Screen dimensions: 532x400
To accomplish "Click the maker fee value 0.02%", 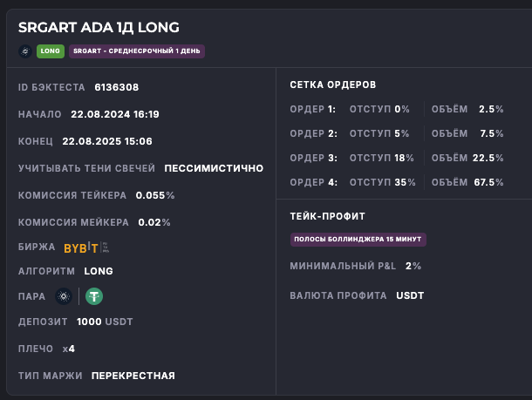I will coord(154,222).
